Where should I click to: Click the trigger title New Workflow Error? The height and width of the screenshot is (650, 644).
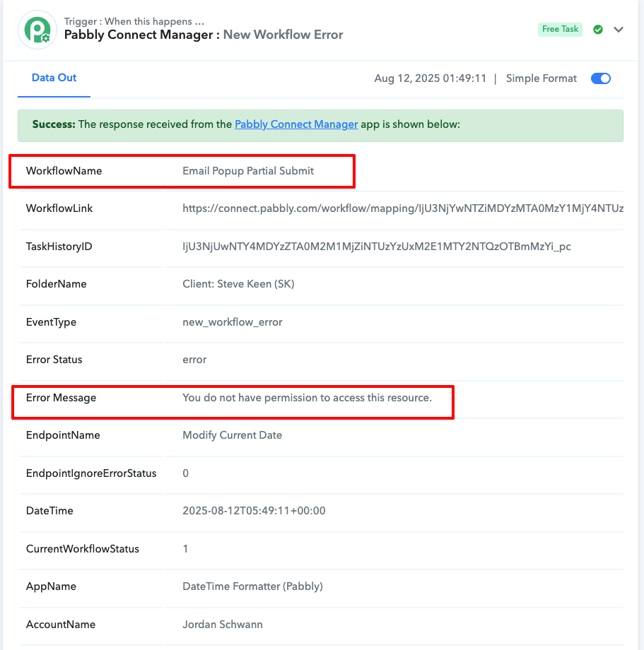tap(283, 35)
